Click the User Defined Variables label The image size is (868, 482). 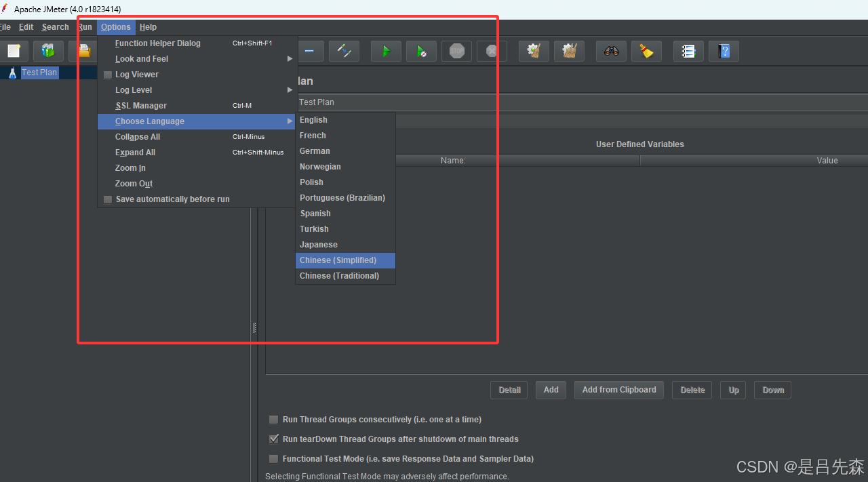point(639,144)
